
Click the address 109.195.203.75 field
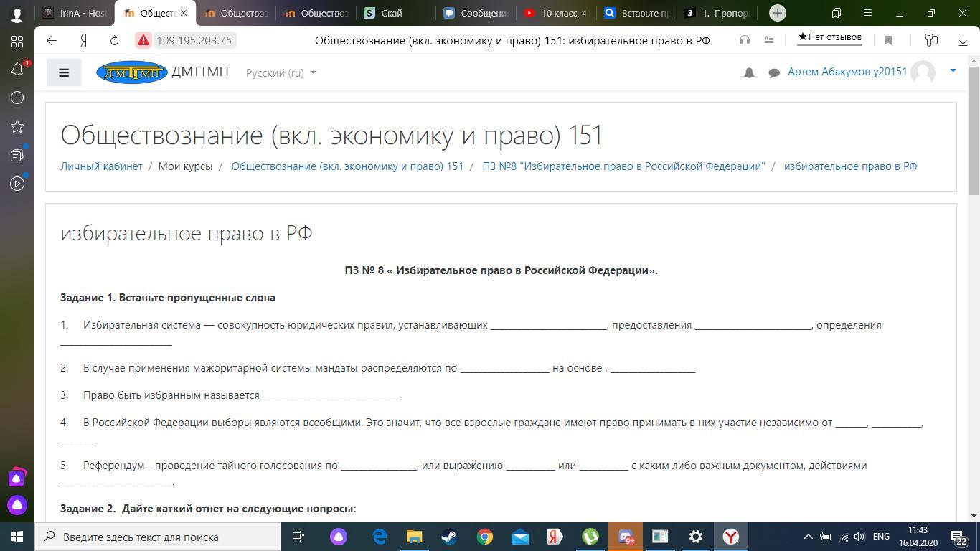tap(194, 40)
